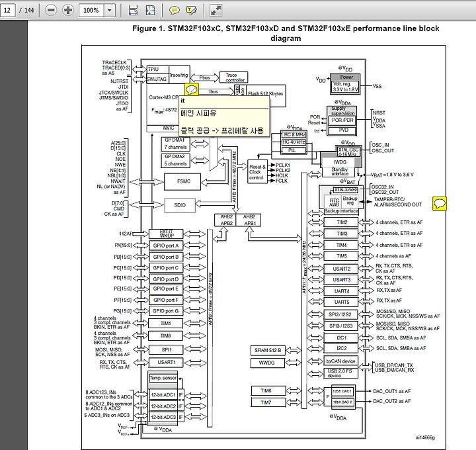Click the 'GPIO port A' block text
The height and width of the screenshot is (450, 476).
point(166,246)
